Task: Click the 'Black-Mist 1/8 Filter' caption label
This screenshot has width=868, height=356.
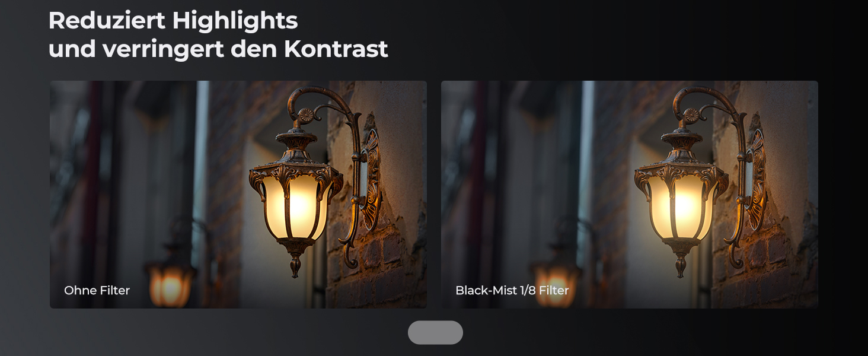Action: click(x=512, y=290)
